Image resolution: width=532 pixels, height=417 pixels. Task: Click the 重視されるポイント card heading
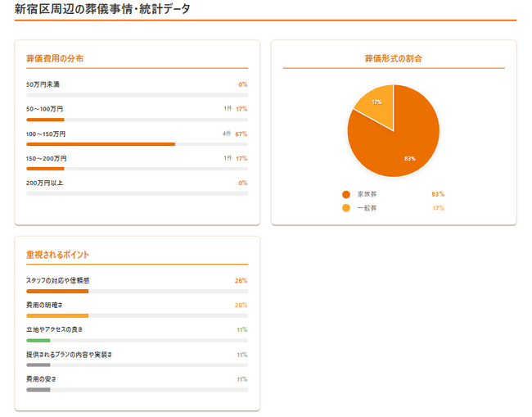click(x=57, y=255)
